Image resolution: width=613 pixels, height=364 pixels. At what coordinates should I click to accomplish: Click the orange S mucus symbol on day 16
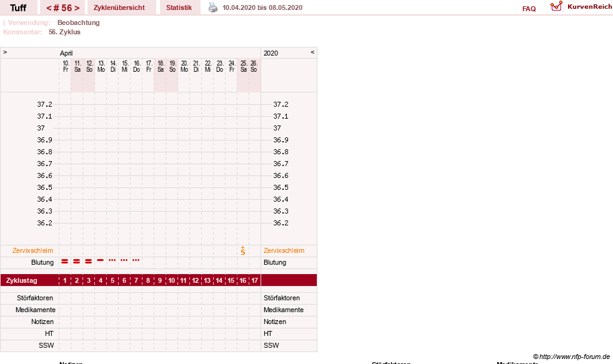[x=243, y=251]
